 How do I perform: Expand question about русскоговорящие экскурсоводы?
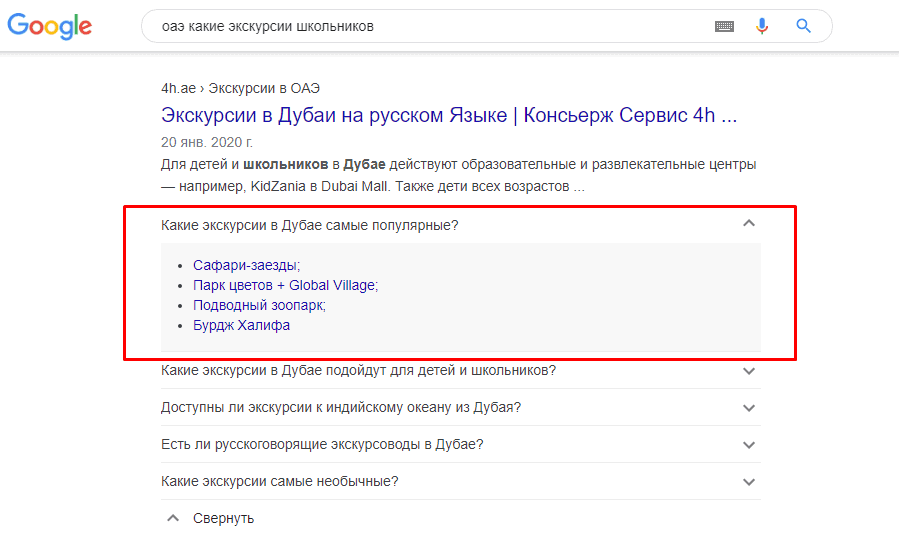coord(460,445)
